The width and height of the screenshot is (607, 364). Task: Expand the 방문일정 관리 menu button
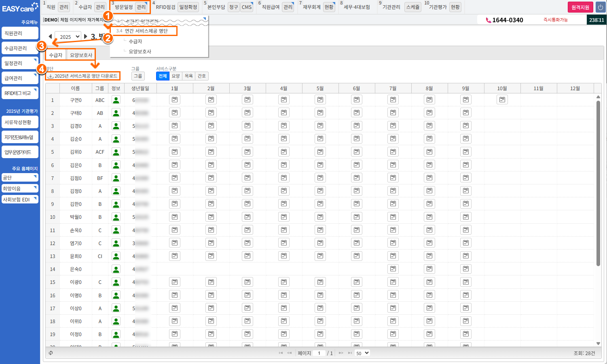point(141,7)
